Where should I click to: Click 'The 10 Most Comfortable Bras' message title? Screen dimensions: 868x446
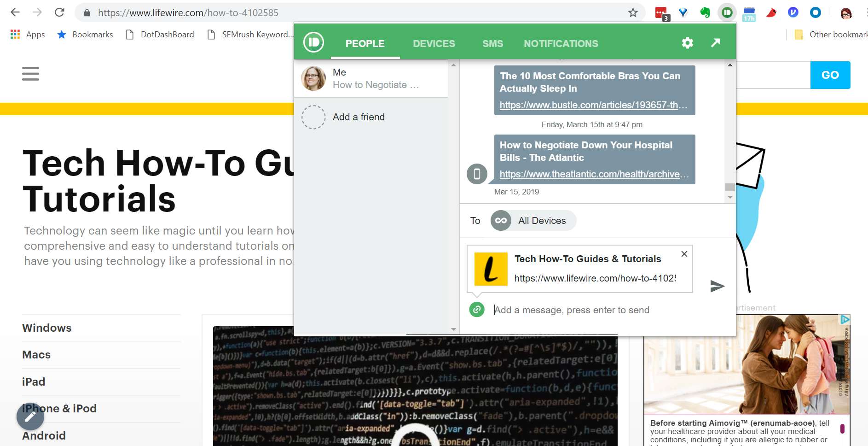pos(590,82)
